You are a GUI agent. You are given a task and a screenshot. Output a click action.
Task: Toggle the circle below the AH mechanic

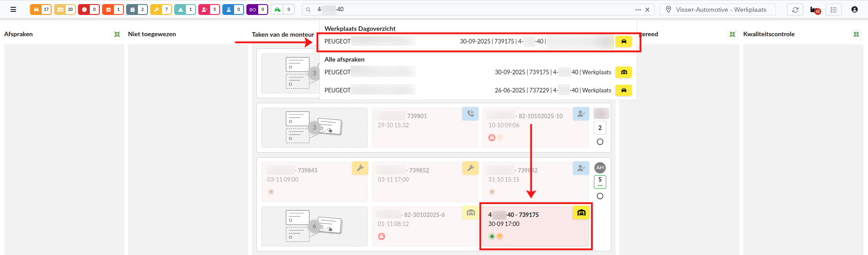point(600,196)
